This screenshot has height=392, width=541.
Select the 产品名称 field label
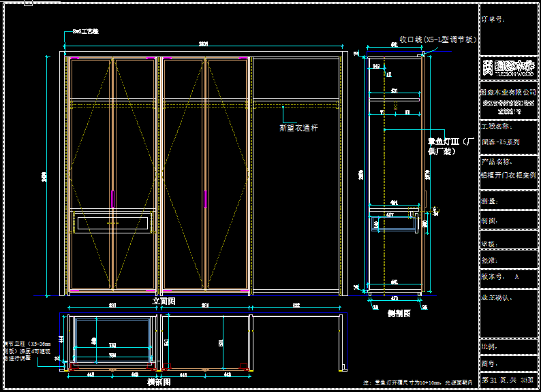click(495, 162)
